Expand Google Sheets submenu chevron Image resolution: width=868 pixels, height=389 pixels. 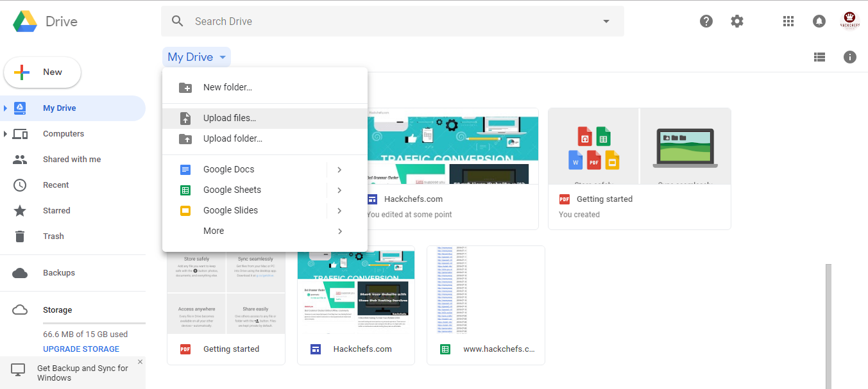click(339, 190)
